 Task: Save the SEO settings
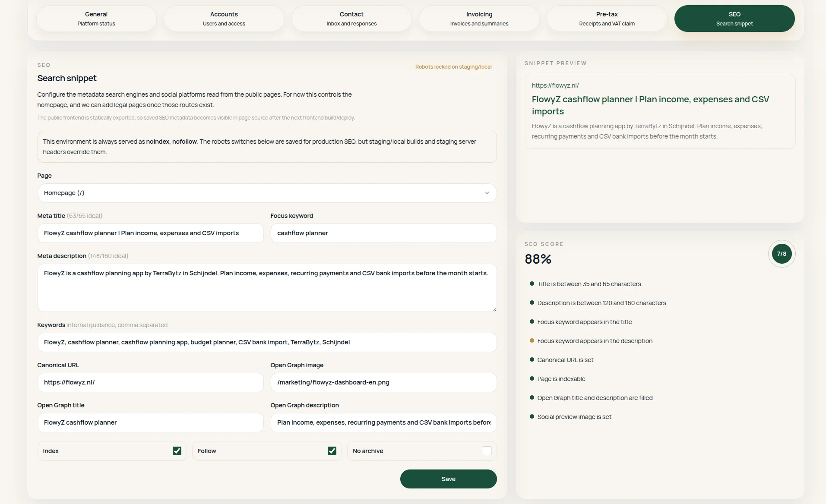[448, 479]
